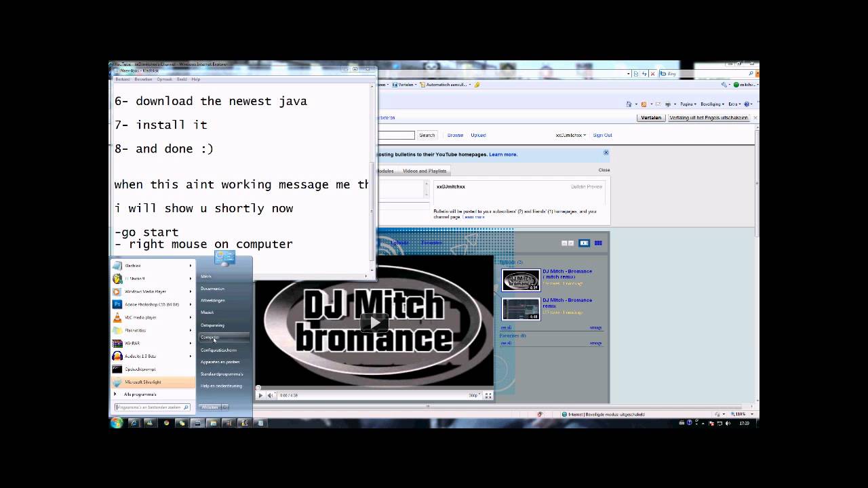This screenshot has width=868, height=488.
Task: Click the Upload link on YouTube
Action: coord(478,135)
